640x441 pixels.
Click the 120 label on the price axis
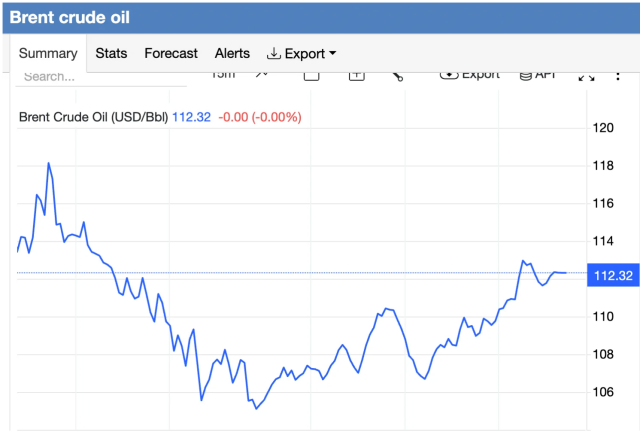(604, 128)
